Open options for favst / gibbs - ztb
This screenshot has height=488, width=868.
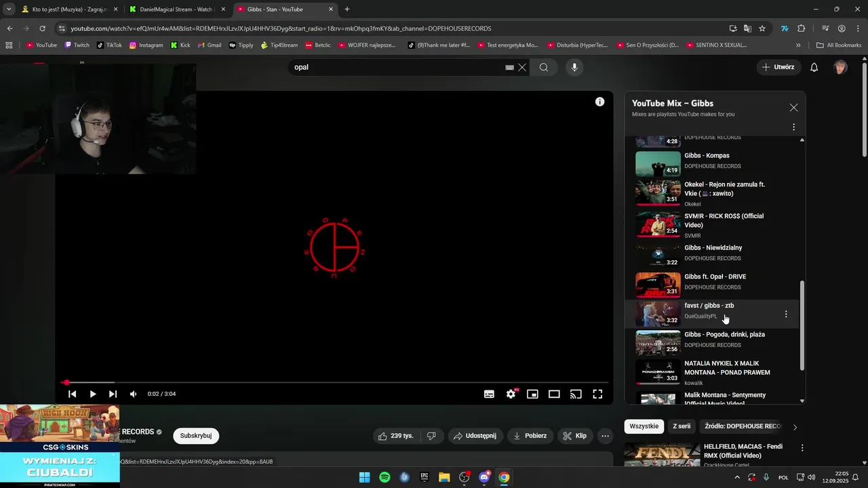tap(786, 314)
